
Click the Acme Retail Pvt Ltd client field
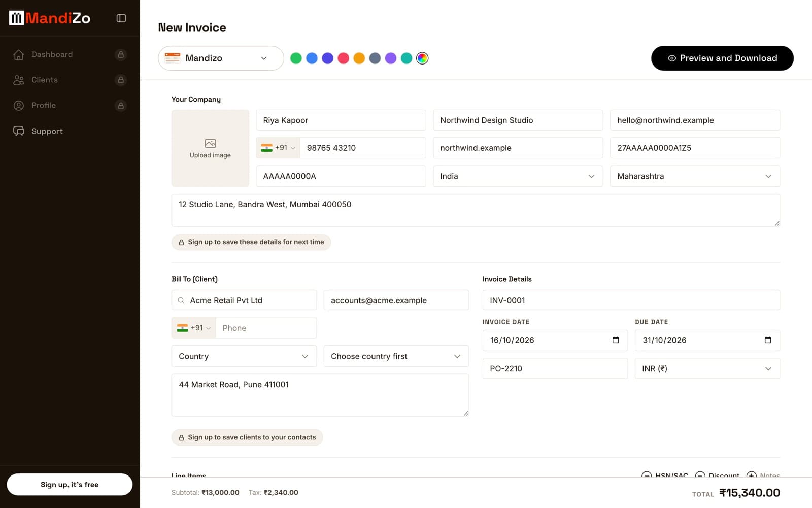click(x=244, y=300)
